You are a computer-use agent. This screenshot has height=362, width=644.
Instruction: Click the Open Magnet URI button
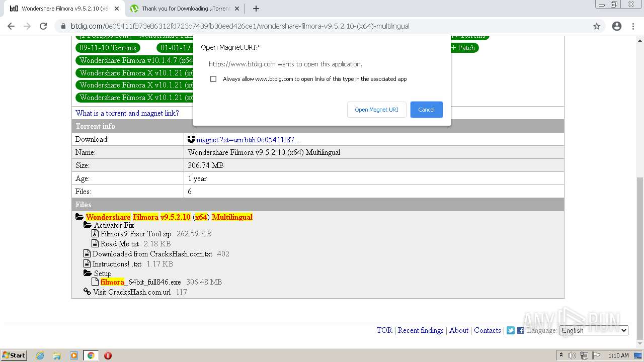pos(376,110)
